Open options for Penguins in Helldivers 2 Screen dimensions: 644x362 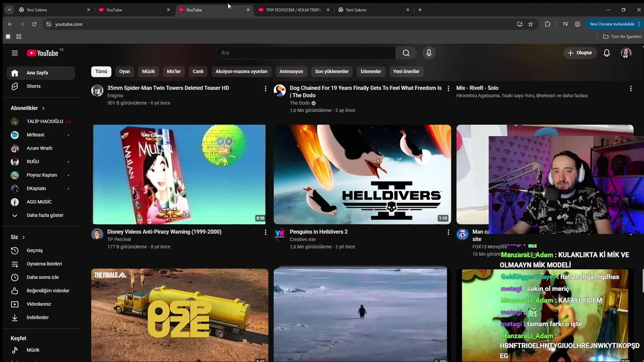tap(448, 232)
